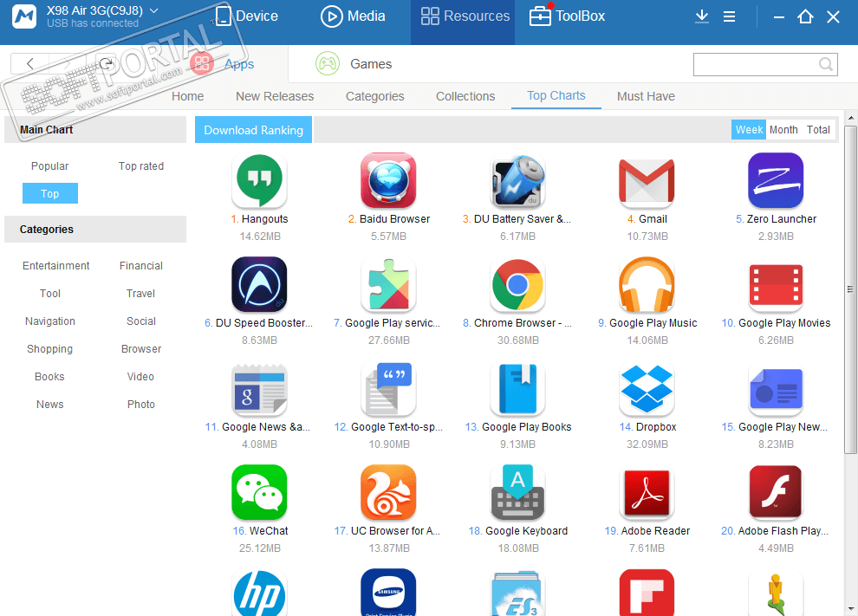
Task: Open the Must Have tab
Action: pos(646,96)
